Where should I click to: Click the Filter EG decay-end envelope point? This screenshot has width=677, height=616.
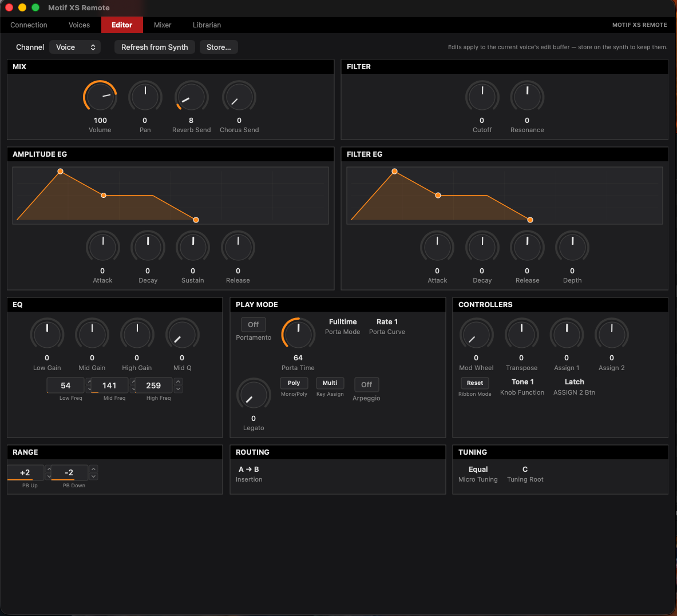pos(438,196)
